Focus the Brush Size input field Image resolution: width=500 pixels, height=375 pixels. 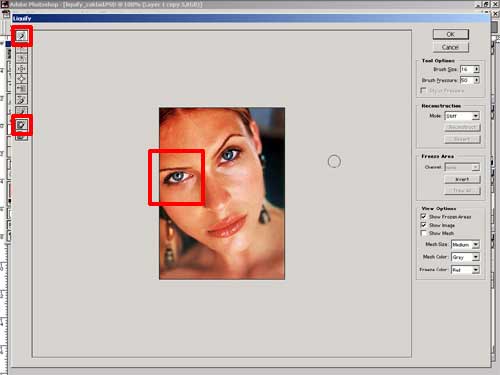(467, 69)
